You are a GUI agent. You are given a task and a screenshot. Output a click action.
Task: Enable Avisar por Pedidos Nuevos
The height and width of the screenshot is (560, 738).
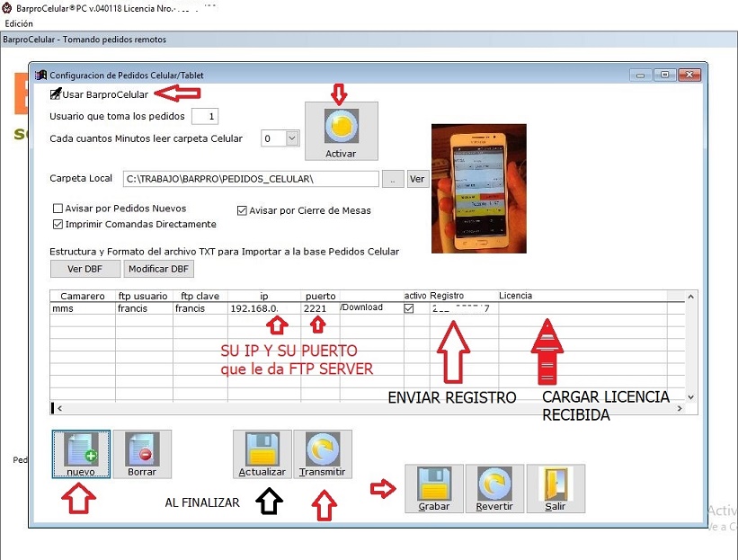point(58,209)
